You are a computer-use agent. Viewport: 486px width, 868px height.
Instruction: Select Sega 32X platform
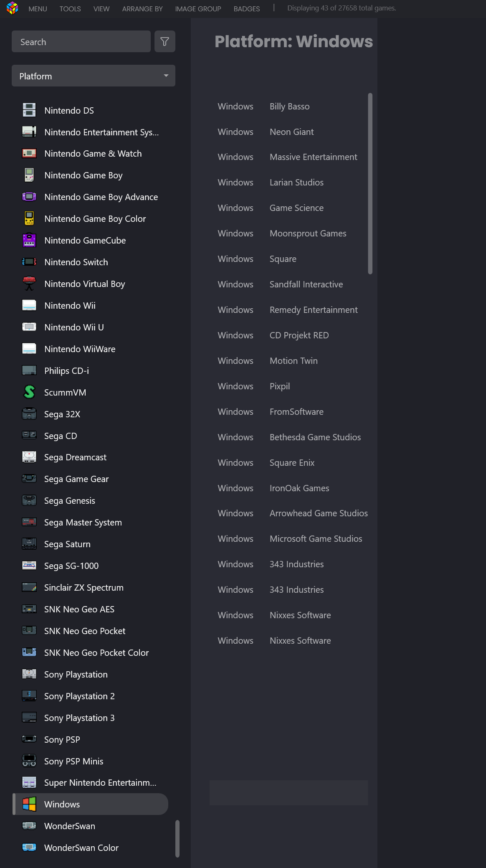pyautogui.click(x=90, y=414)
